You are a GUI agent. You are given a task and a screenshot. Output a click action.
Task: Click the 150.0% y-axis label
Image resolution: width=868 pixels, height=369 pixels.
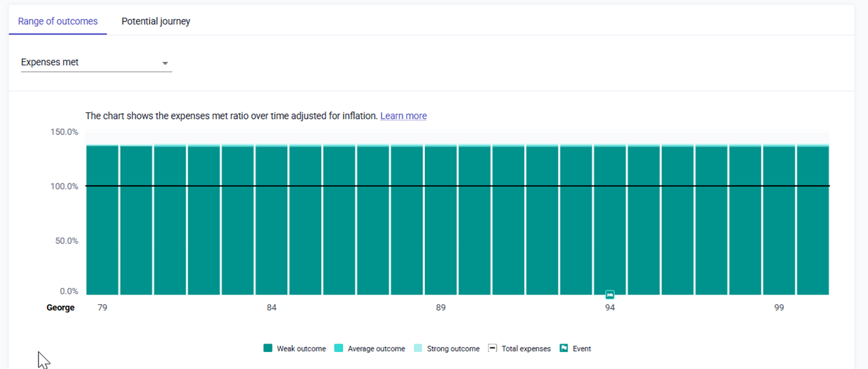tap(64, 132)
